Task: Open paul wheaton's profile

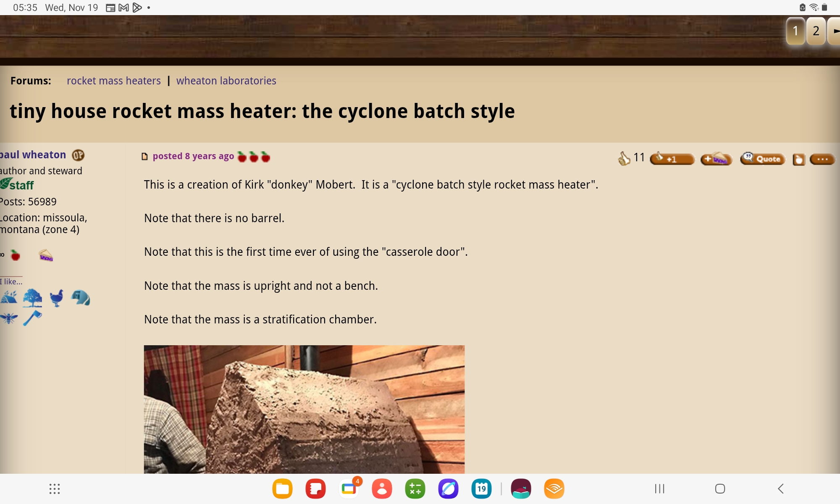Action: pyautogui.click(x=33, y=155)
